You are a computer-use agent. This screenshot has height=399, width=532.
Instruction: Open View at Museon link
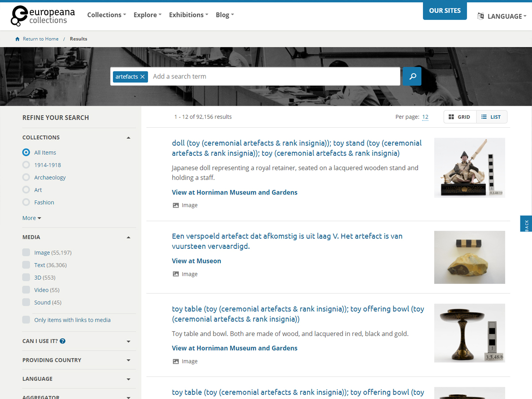pyautogui.click(x=196, y=261)
